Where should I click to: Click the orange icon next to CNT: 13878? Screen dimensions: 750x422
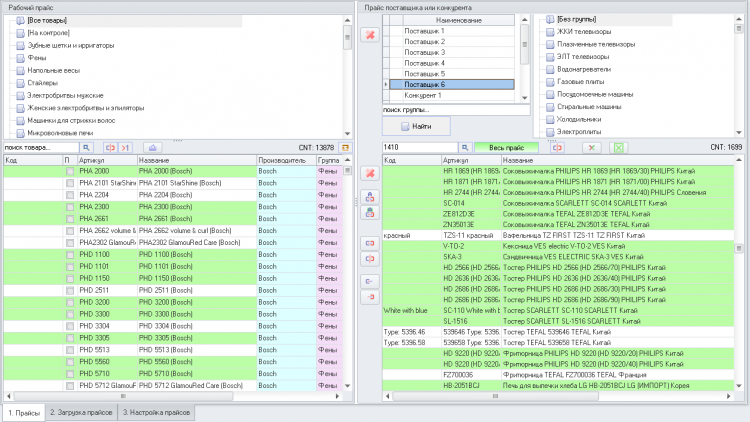[345, 147]
